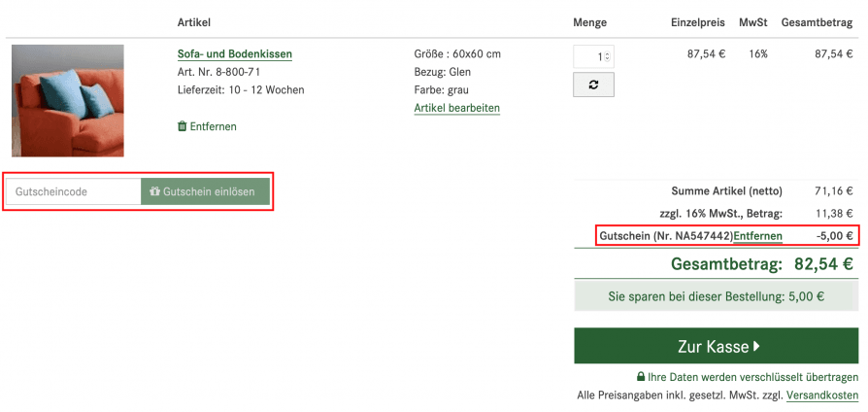Viewport: 868px width, 412px height.
Task: Click the trash icon beside the item's Entfernen
Action: click(x=182, y=126)
